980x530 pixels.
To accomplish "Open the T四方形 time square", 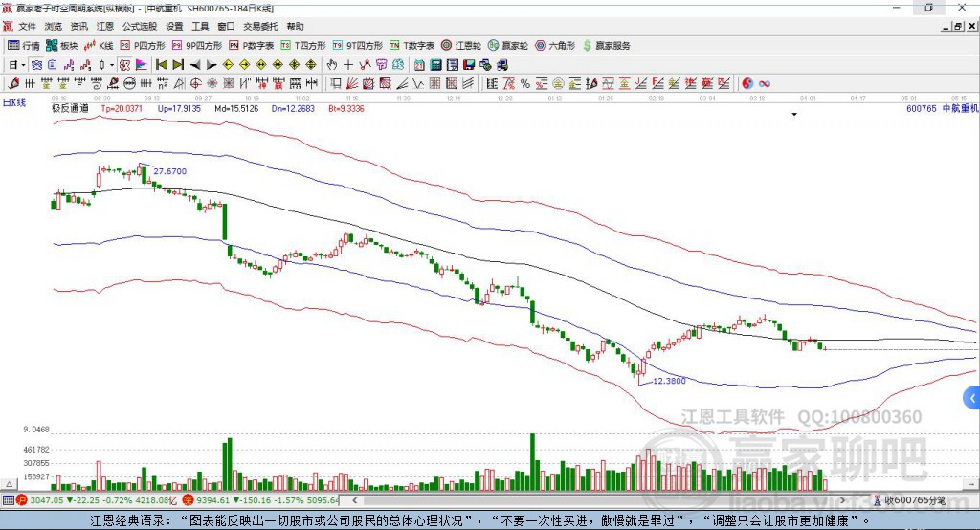I will point(303,46).
